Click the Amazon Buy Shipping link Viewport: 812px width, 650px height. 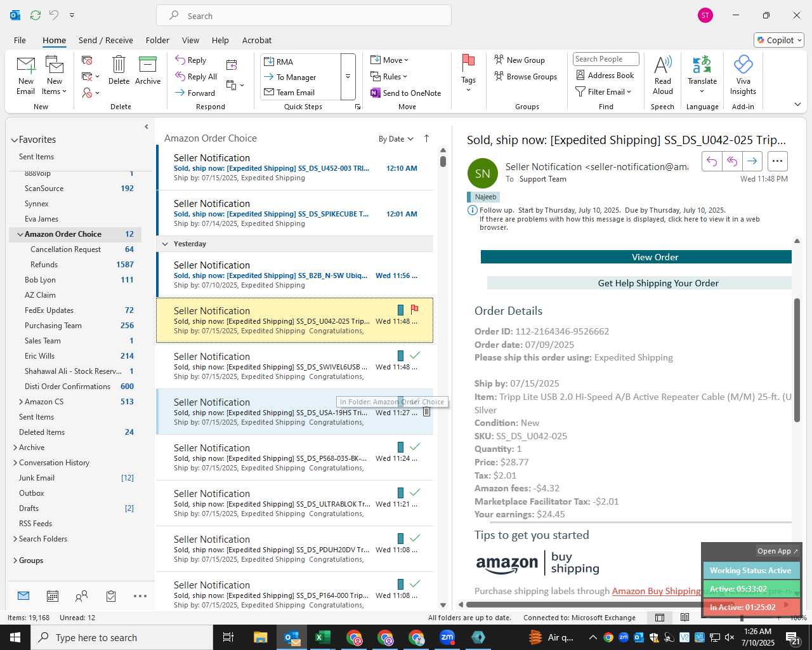tap(656, 591)
